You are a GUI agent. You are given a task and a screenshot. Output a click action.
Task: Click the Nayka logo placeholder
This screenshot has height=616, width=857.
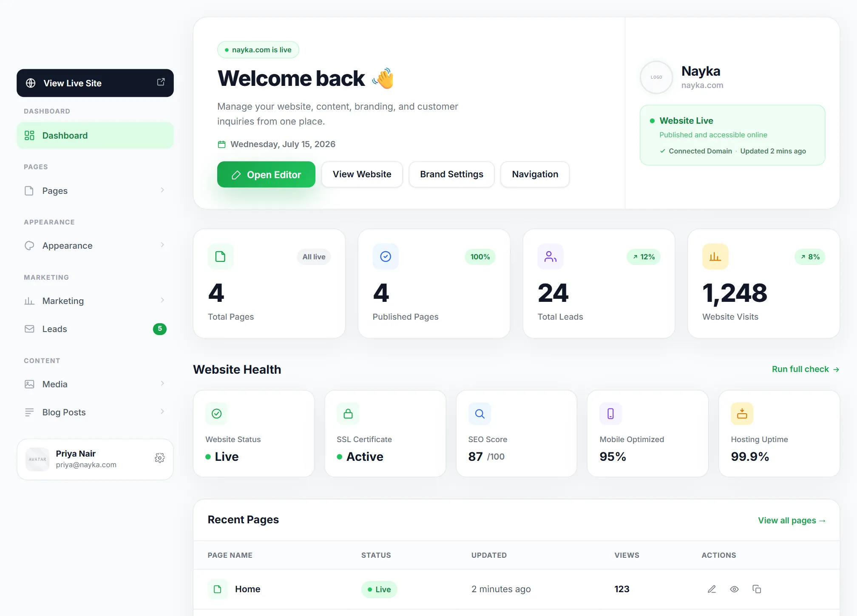click(x=656, y=77)
